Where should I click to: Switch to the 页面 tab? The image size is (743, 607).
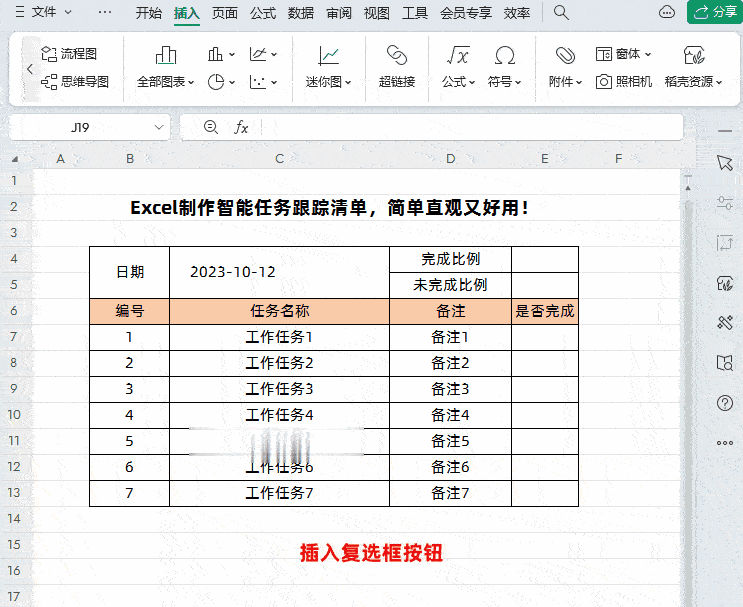pyautogui.click(x=225, y=13)
